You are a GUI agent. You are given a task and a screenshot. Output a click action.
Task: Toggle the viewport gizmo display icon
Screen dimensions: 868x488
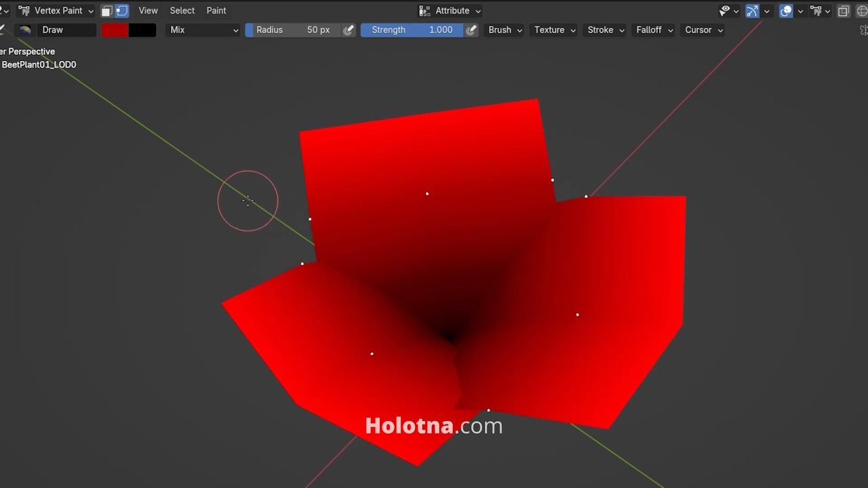click(x=752, y=11)
